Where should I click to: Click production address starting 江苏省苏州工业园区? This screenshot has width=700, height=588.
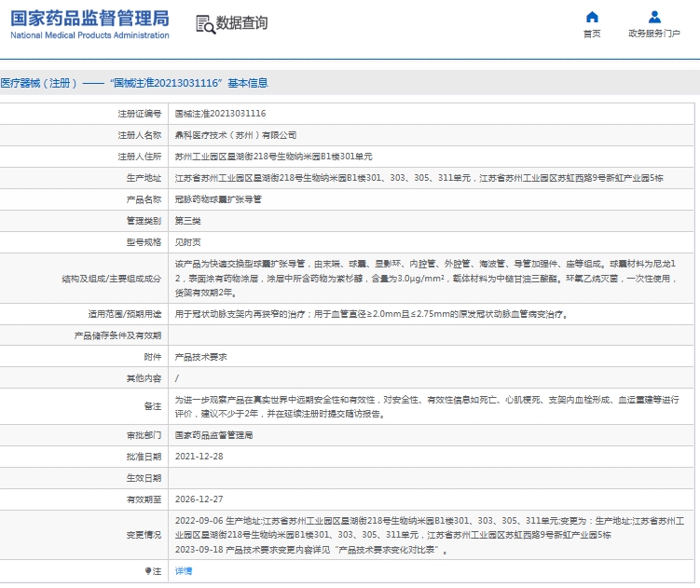coord(419,178)
